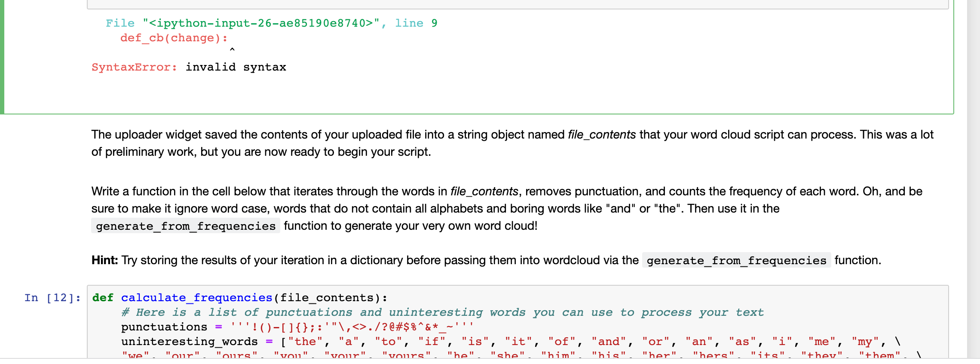The image size is (980, 364).
Task: Click the punctuations assignment line
Action: pos(297,327)
